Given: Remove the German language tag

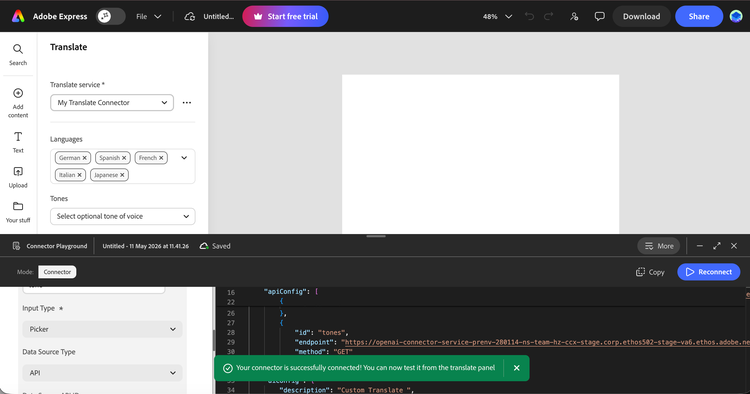Looking at the screenshot, I should click(85, 158).
